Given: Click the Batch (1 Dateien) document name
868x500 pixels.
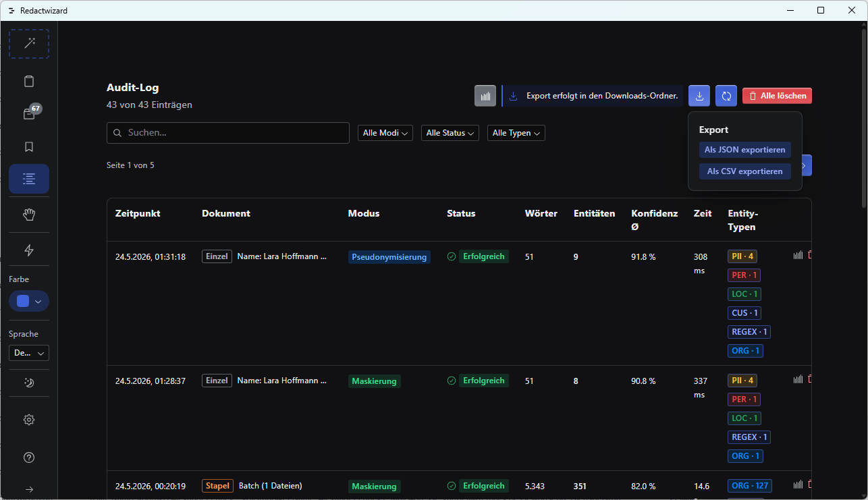Looking at the screenshot, I should point(271,486).
